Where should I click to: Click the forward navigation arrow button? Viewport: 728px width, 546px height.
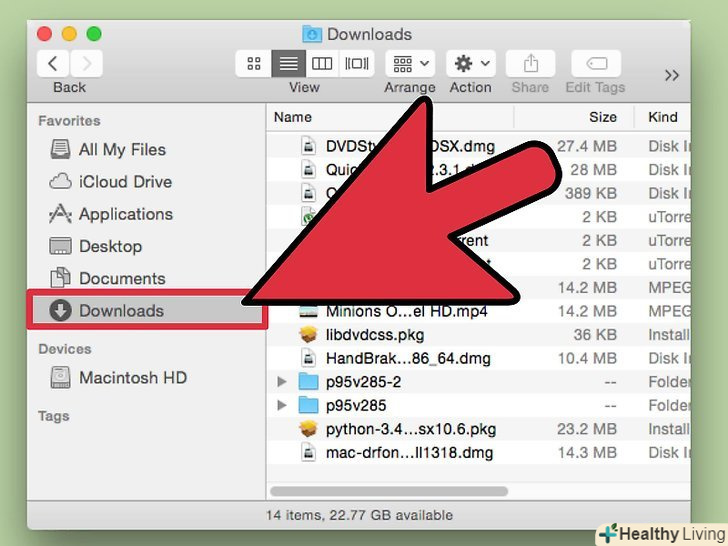[86, 63]
